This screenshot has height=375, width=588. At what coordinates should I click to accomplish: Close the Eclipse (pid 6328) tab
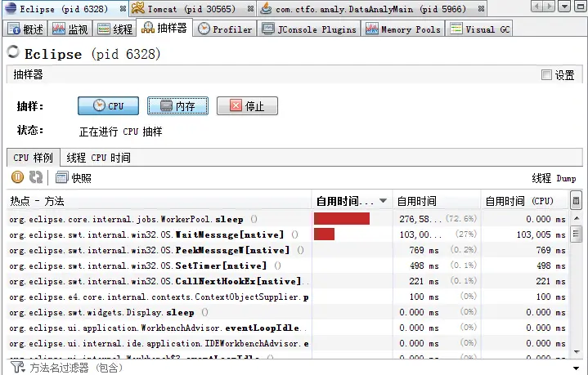(123, 9)
